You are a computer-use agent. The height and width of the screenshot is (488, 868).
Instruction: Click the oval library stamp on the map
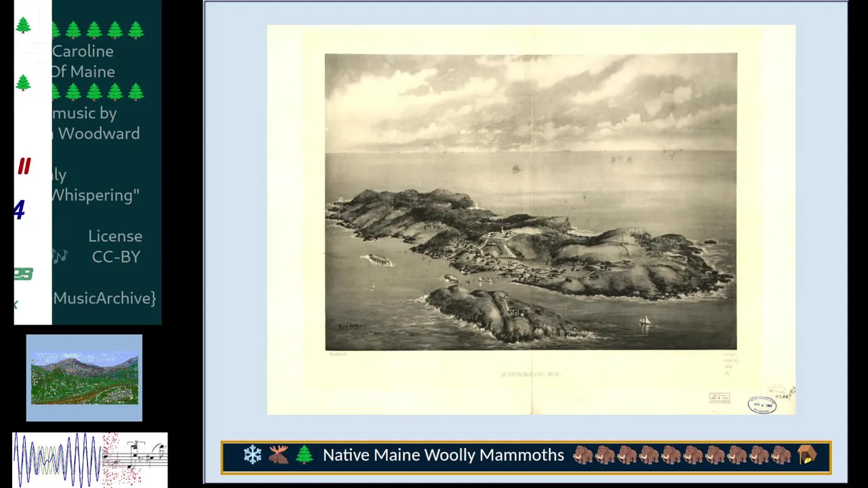tap(762, 405)
